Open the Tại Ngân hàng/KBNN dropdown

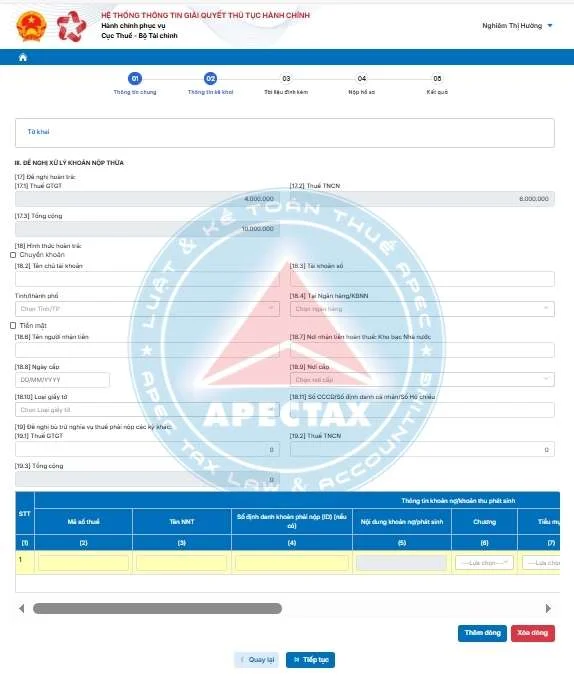coord(422,309)
